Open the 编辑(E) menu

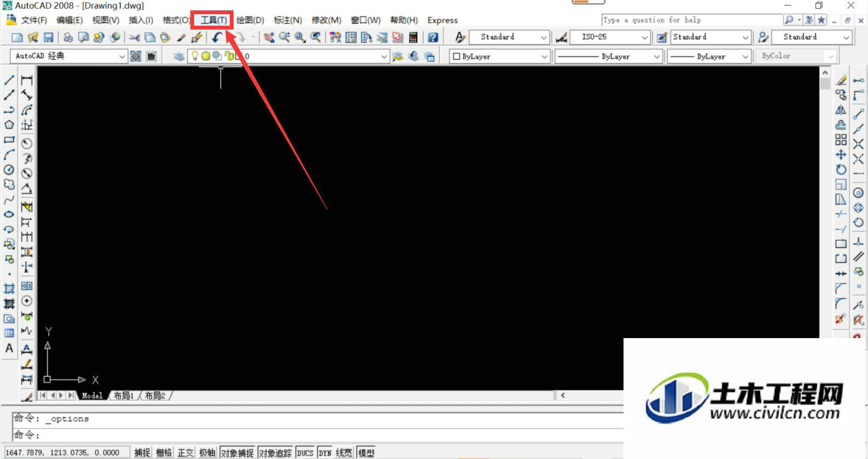tap(69, 20)
